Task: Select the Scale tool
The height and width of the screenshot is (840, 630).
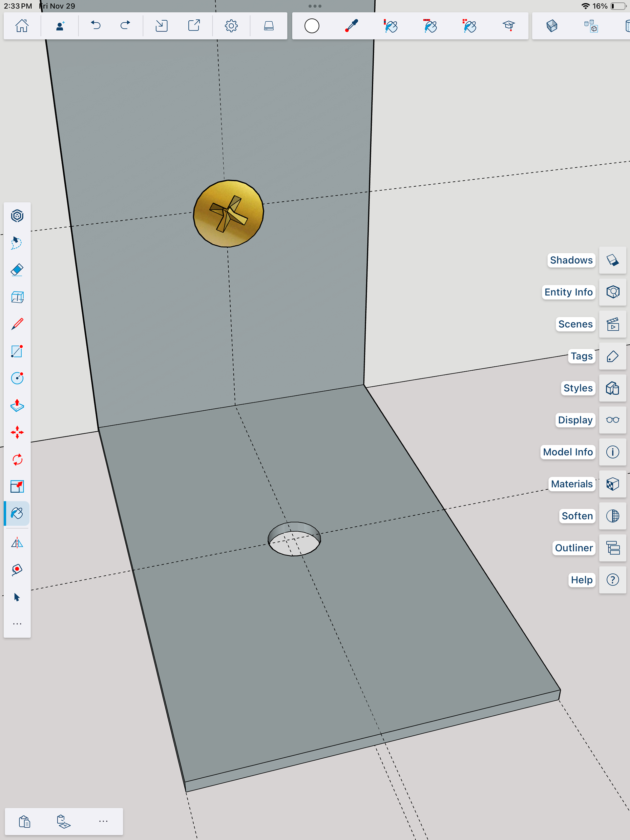Action: pyautogui.click(x=17, y=486)
